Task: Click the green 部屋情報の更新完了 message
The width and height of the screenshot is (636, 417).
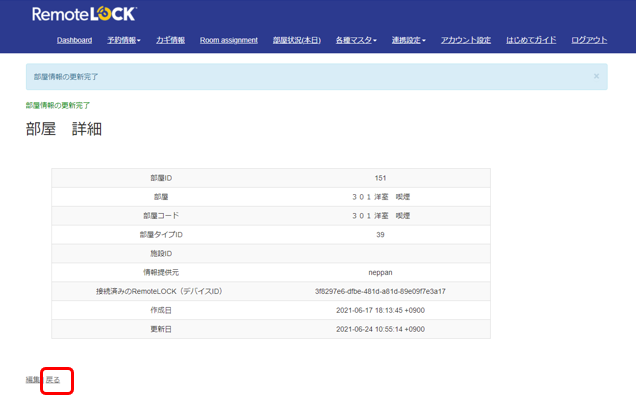Action: click(58, 105)
